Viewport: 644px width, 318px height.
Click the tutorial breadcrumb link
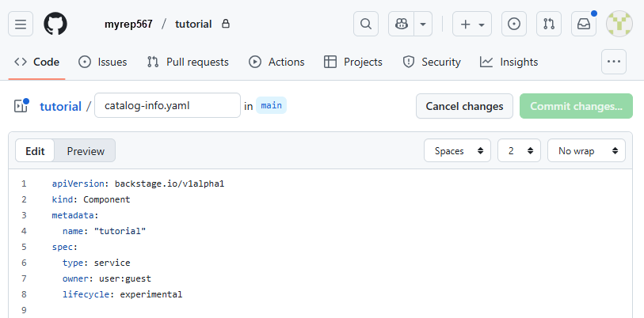click(60, 107)
